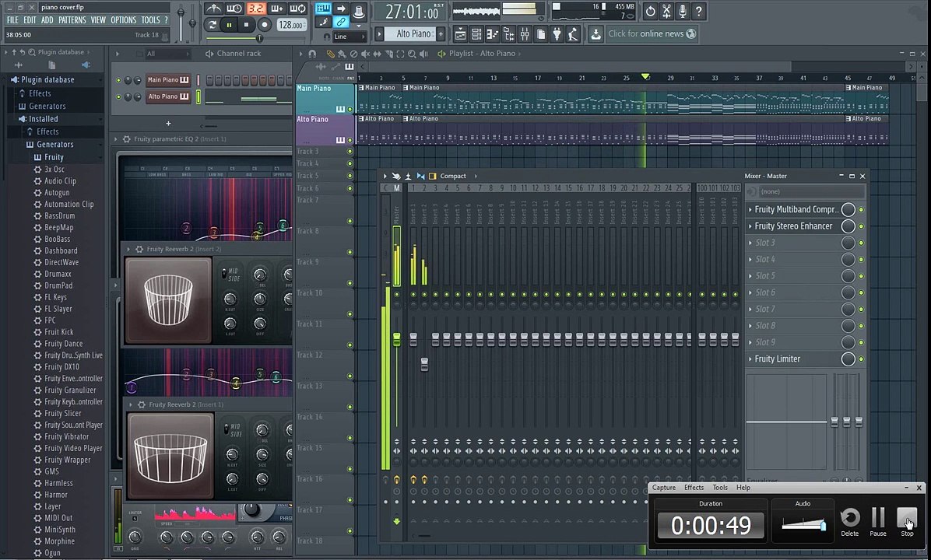Select the Harmless plugin
The width and height of the screenshot is (931, 560).
coord(58,484)
